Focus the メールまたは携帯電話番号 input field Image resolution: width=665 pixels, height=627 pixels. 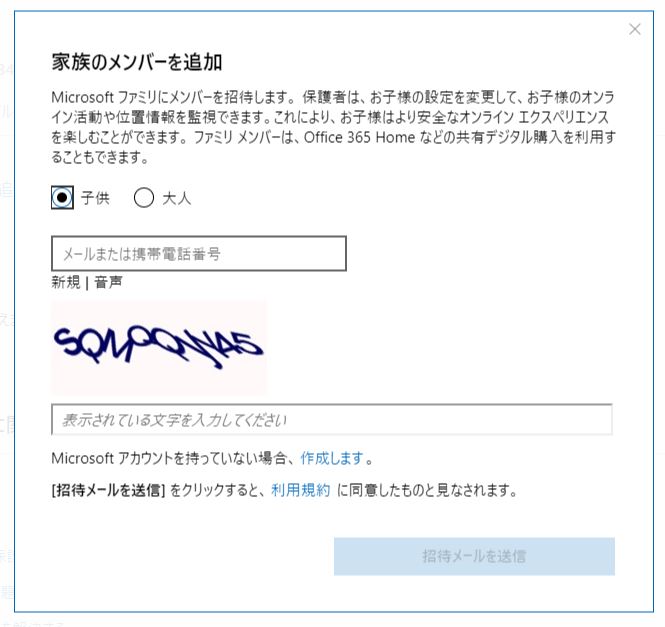coord(199,254)
